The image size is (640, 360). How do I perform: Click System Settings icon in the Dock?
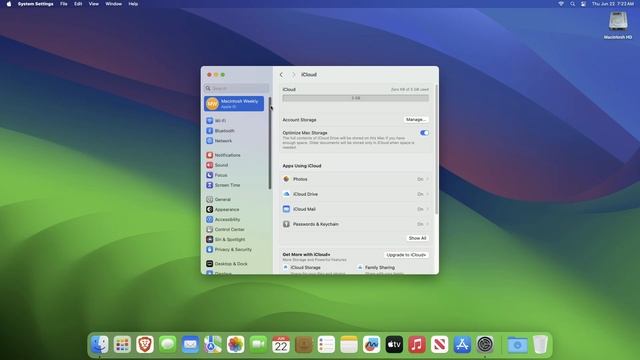[485, 344]
